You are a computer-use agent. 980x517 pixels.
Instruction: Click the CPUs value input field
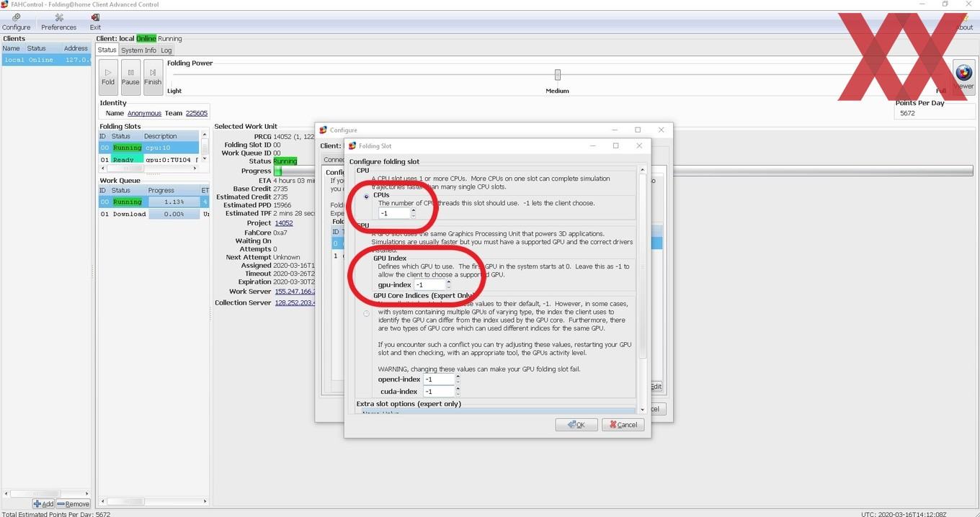click(x=394, y=213)
